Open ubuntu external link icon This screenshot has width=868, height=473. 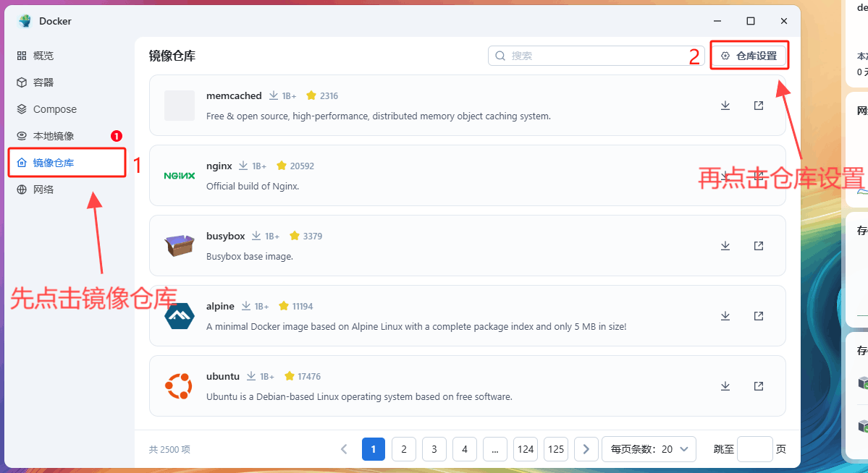[758, 386]
